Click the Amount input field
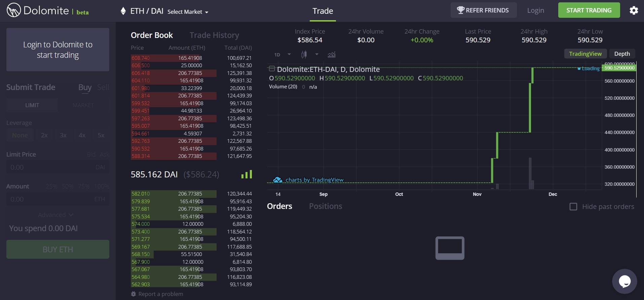The height and width of the screenshot is (300, 644). pyautogui.click(x=58, y=199)
